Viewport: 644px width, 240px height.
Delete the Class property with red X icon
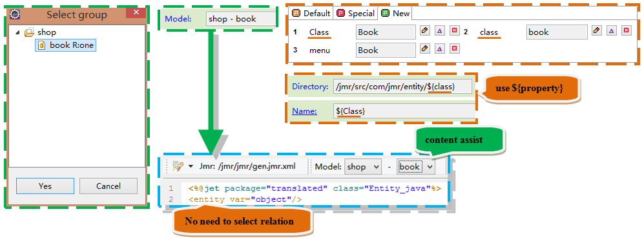tap(454, 30)
